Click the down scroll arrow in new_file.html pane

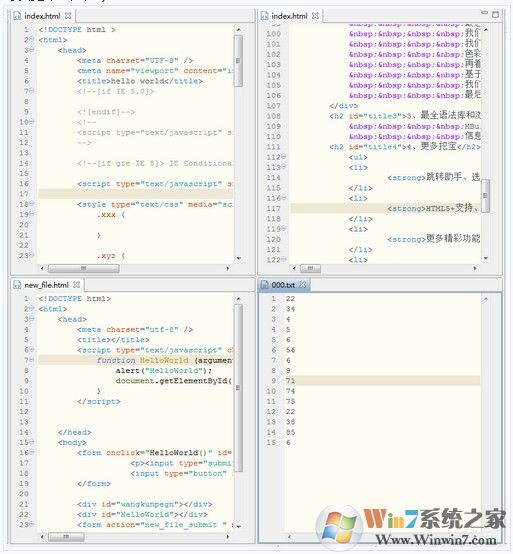point(238,527)
